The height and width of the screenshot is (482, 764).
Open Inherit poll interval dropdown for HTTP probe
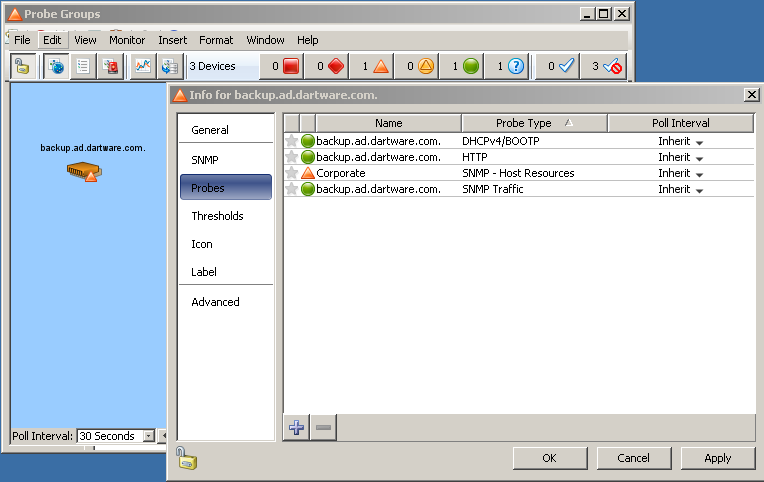[680, 157]
